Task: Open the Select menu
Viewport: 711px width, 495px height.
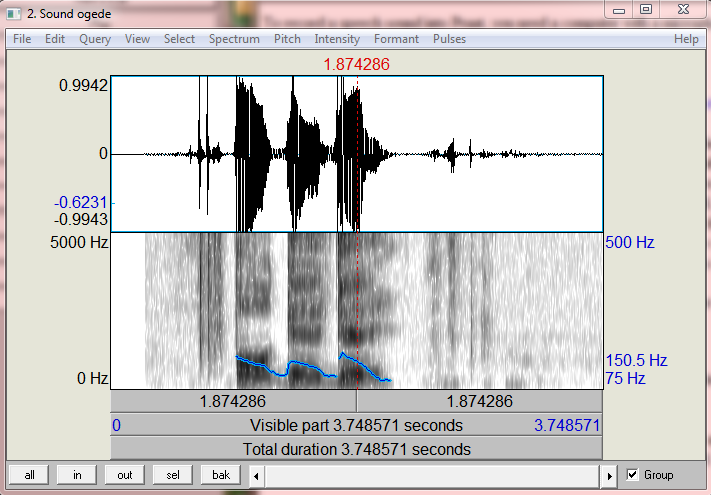Action: point(179,39)
